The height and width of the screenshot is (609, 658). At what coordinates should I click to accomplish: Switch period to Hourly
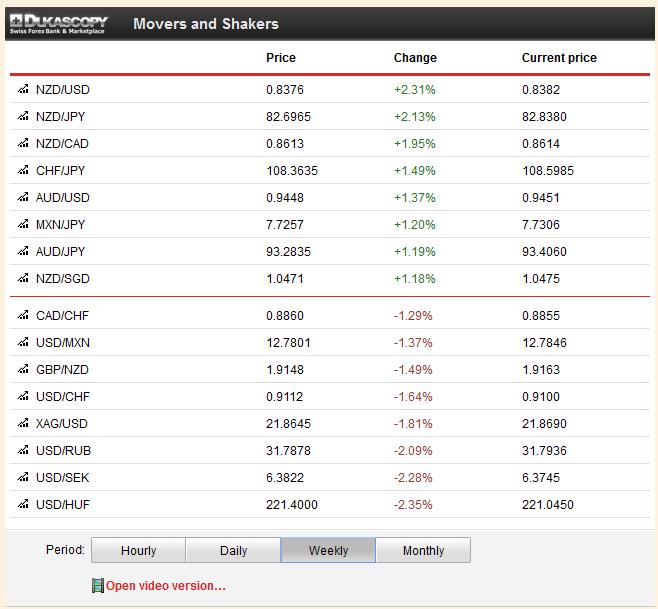click(x=138, y=551)
